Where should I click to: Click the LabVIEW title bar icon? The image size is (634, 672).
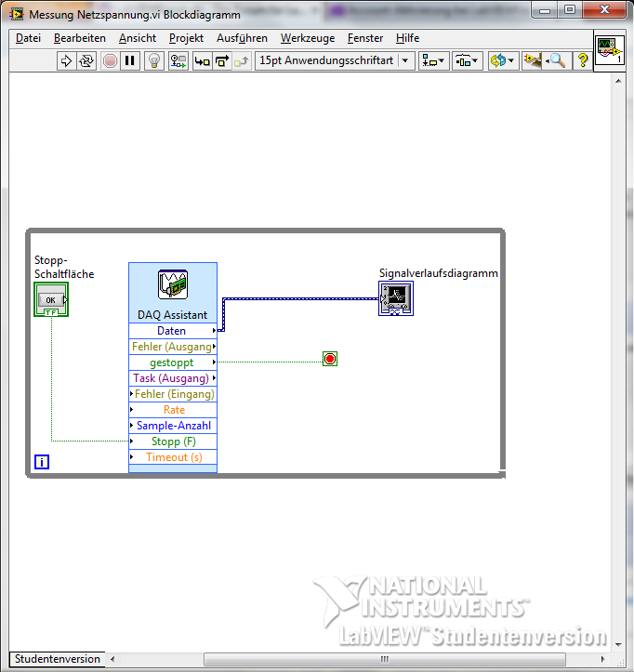(17, 14)
